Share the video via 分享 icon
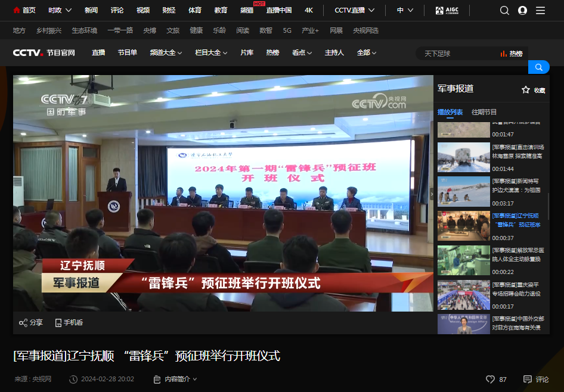The image size is (564, 392). pos(30,322)
